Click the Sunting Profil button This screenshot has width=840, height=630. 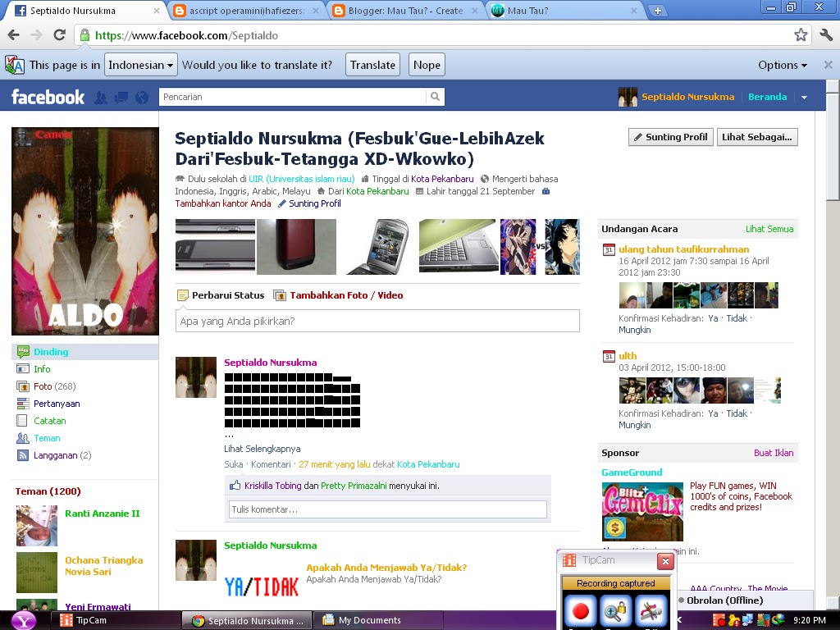(x=671, y=137)
